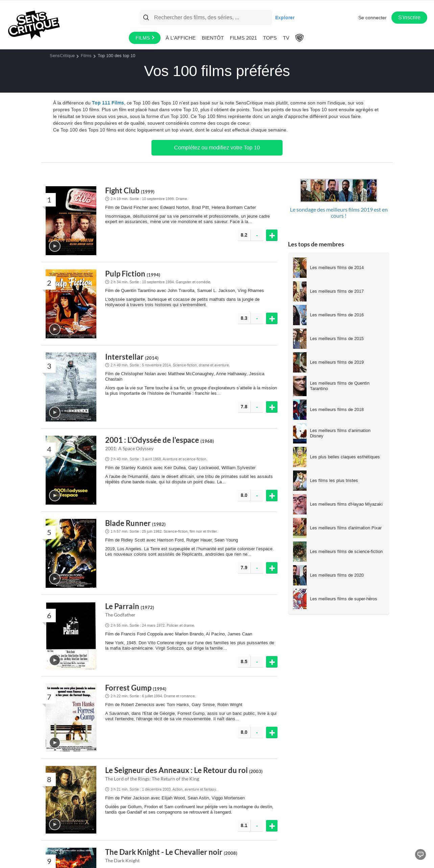Open Les films les plus tristes
The height and width of the screenshot is (868, 434).
click(334, 481)
